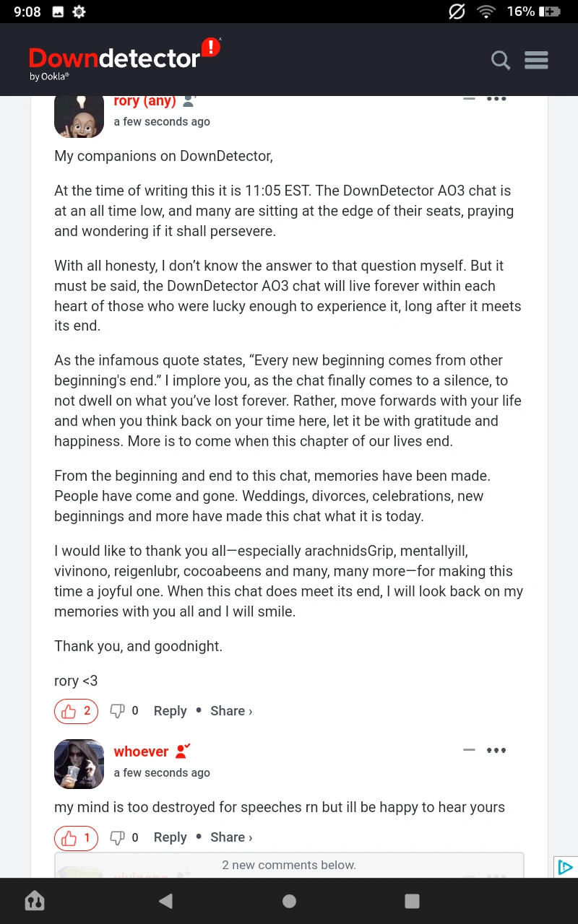Expand Share options on whoever's comment

pos(231,837)
